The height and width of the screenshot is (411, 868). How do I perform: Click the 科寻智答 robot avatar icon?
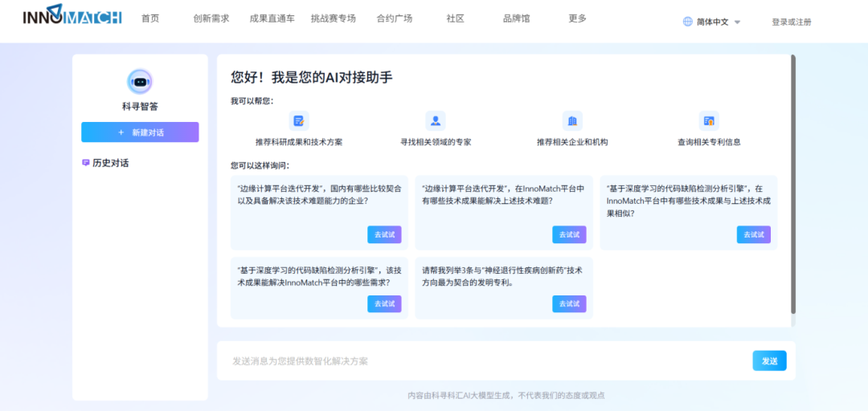[140, 81]
